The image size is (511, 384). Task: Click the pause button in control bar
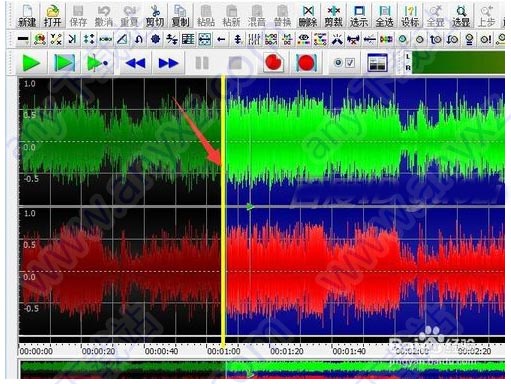pyautogui.click(x=202, y=63)
